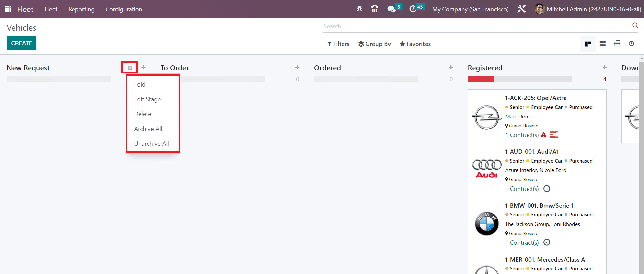Open 1 Contract(s) link on Audi/A1
The height and width of the screenshot is (274, 644).
[522, 189]
